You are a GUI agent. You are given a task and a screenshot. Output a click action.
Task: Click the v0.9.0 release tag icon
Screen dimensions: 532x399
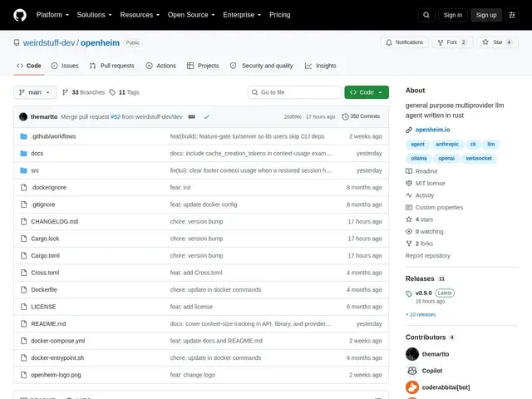(x=409, y=293)
